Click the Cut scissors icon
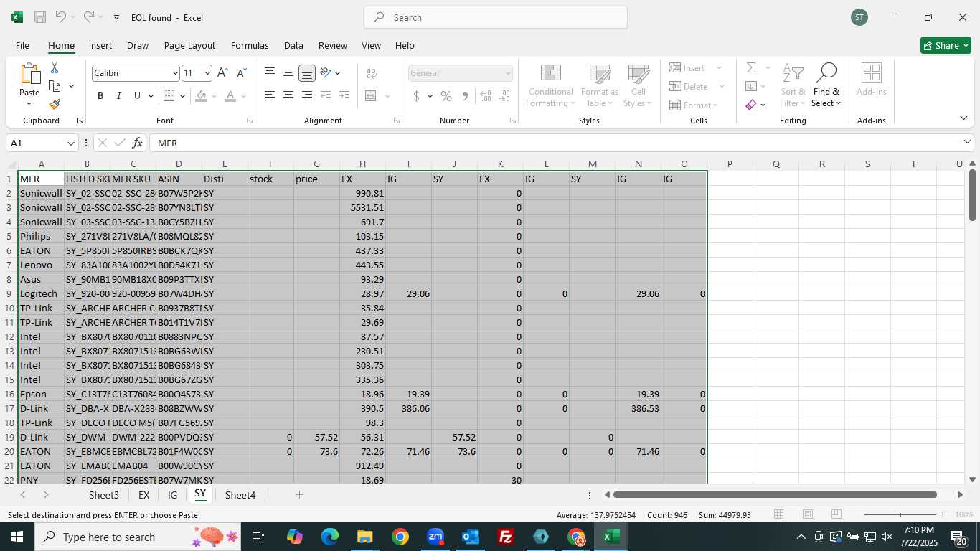This screenshot has width=980, height=551. pos(55,68)
